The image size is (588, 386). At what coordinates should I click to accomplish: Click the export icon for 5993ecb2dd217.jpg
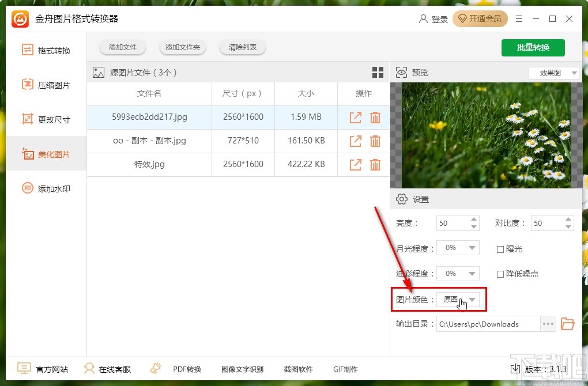[355, 118]
